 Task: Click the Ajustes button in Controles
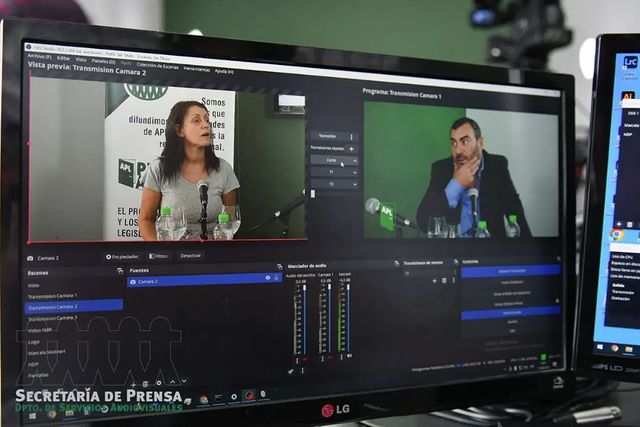coord(512,322)
